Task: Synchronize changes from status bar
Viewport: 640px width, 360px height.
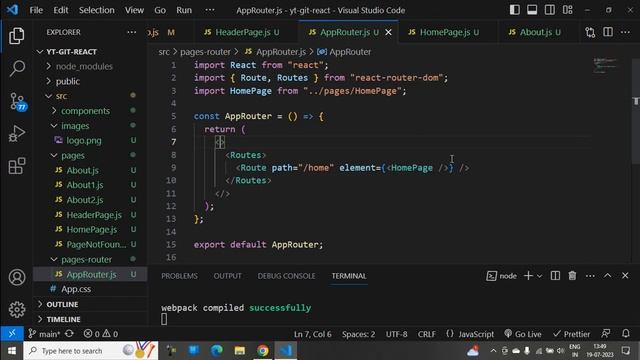Action: click(x=69, y=333)
